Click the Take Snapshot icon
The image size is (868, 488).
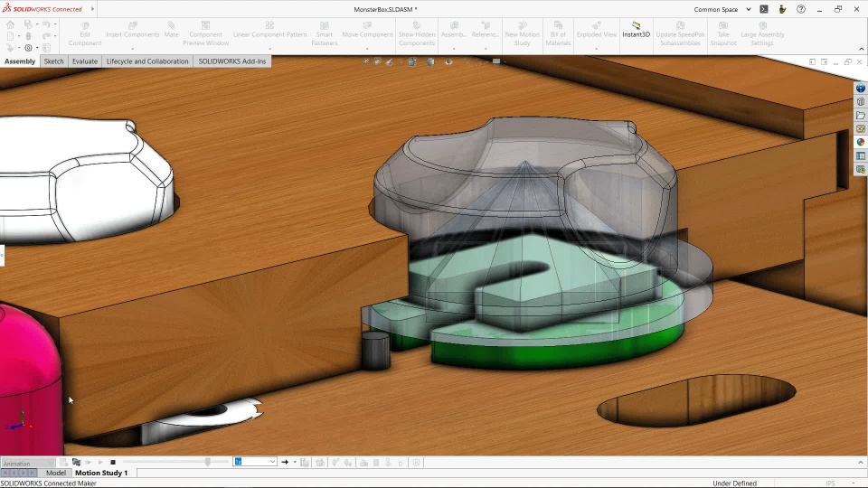point(722,30)
